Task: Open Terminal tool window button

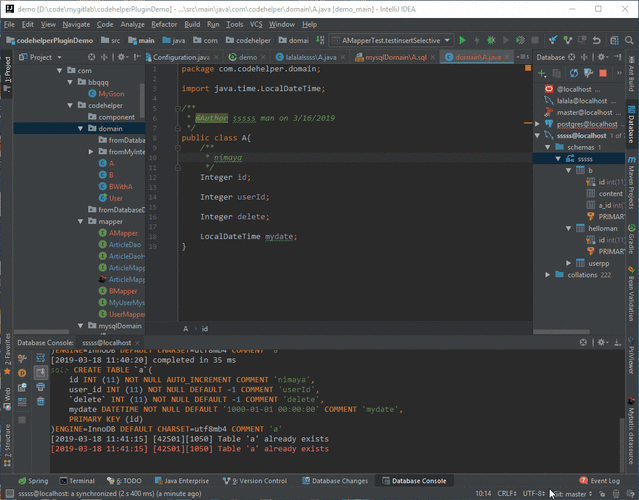Action: pos(77,481)
